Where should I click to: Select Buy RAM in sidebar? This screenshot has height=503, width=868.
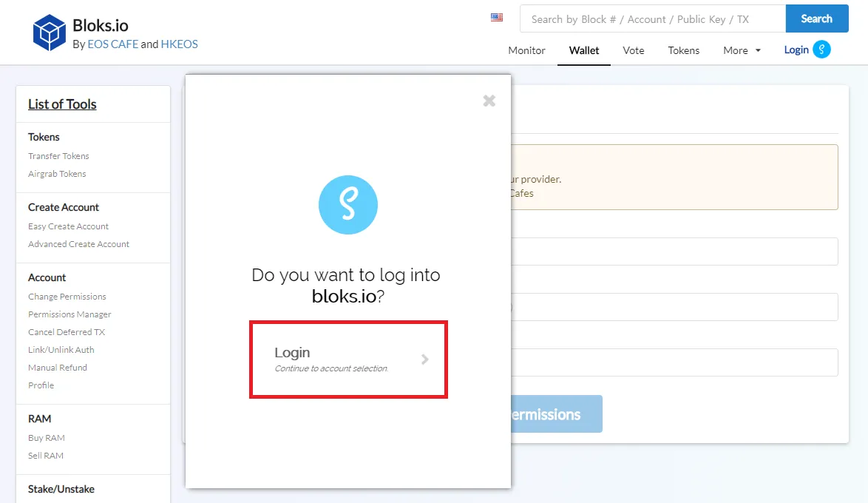coord(47,438)
